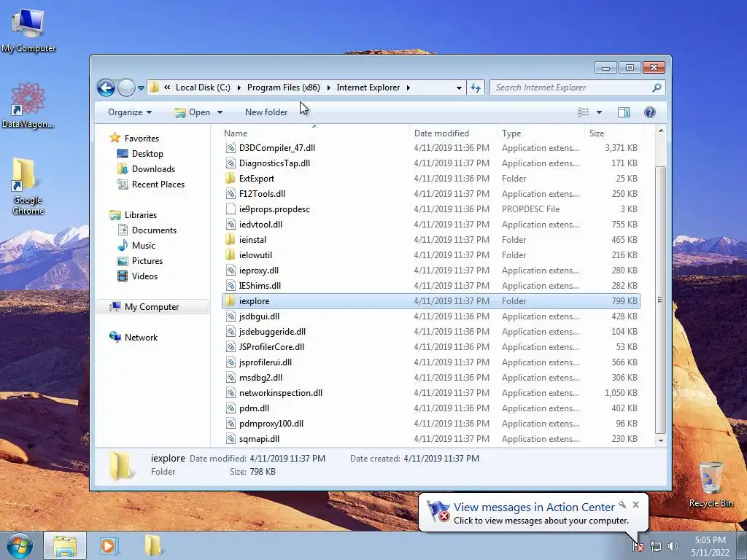The height and width of the screenshot is (560, 747).
Task: Click the Refresh button beside address bar
Action: pyautogui.click(x=476, y=87)
